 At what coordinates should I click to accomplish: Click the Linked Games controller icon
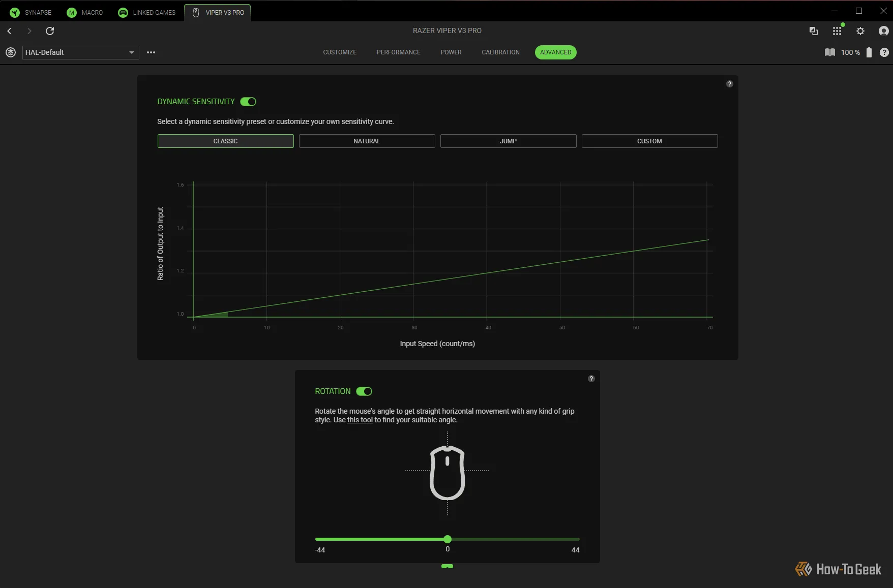coord(123,13)
